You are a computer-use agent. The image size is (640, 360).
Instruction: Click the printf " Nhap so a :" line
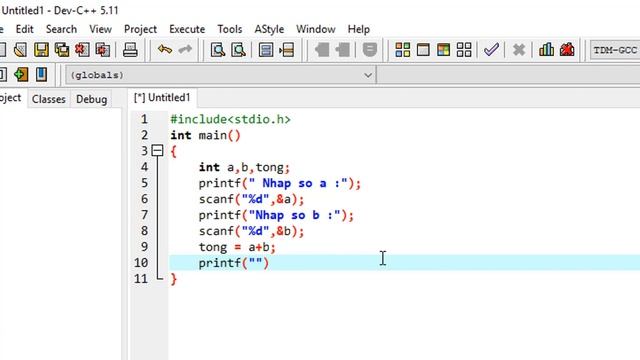(280, 183)
